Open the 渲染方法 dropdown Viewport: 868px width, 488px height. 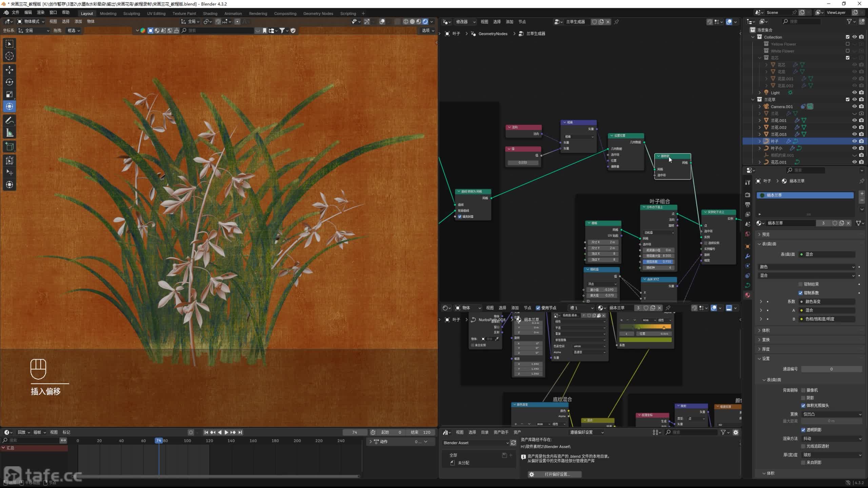(x=831, y=439)
